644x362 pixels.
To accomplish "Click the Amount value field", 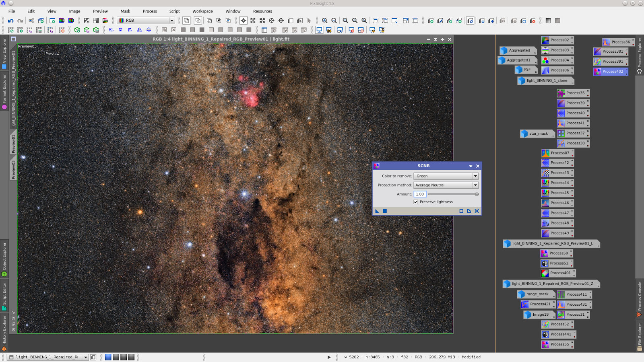I will pyautogui.click(x=420, y=194).
